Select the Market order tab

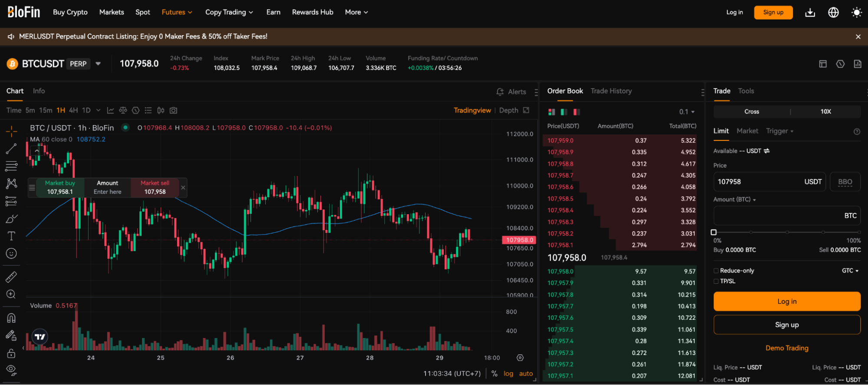(x=747, y=131)
